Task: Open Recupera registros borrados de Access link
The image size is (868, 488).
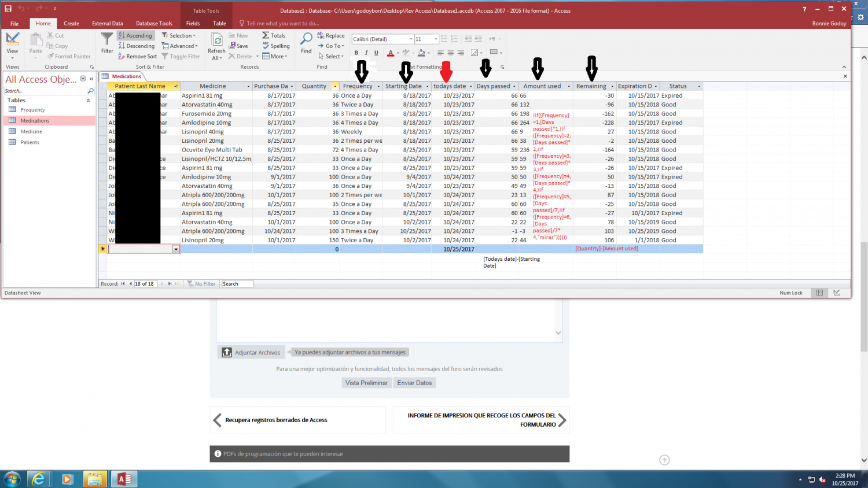Action: 276,420
